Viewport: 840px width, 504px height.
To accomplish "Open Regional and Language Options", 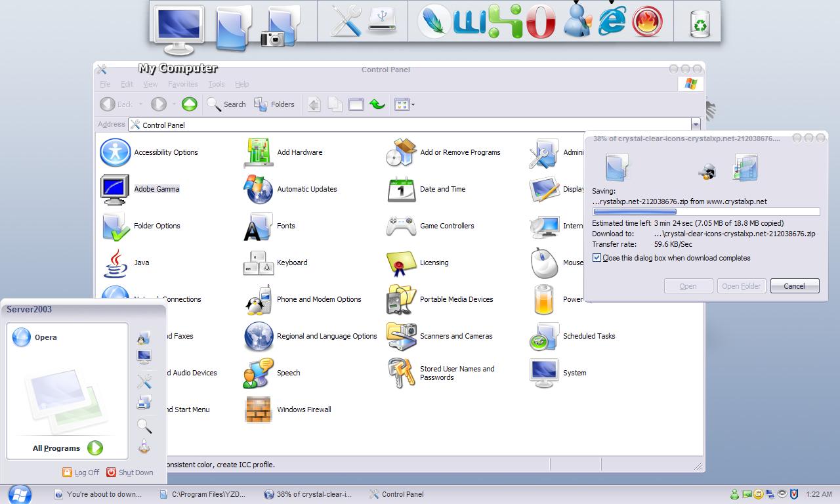I will pyautogui.click(x=259, y=336).
